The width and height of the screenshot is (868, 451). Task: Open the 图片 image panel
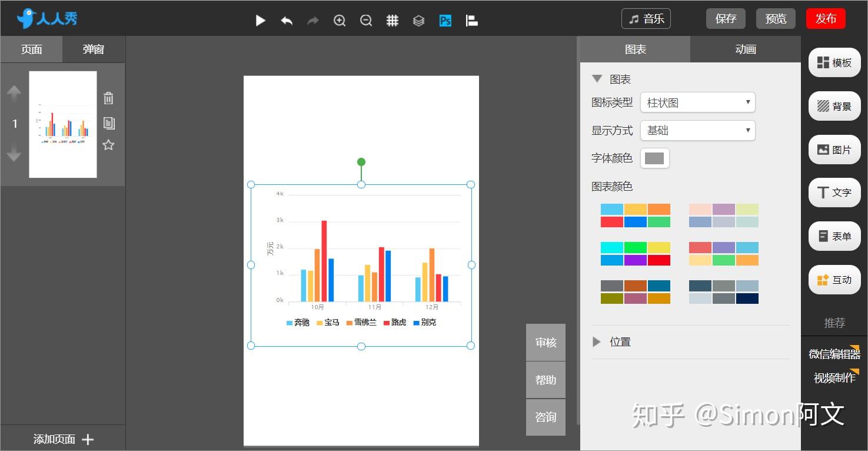(834, 150)
